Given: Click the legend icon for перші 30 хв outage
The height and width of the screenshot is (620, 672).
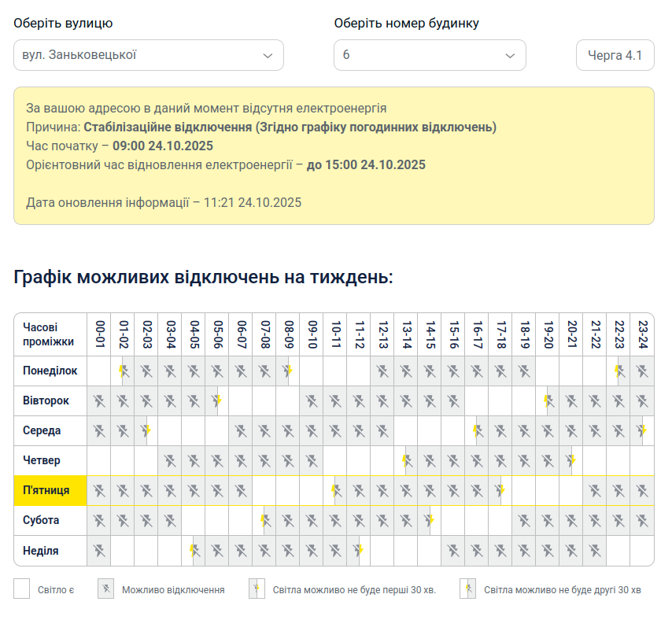Looking at the screenshot, I should (257, 589).
